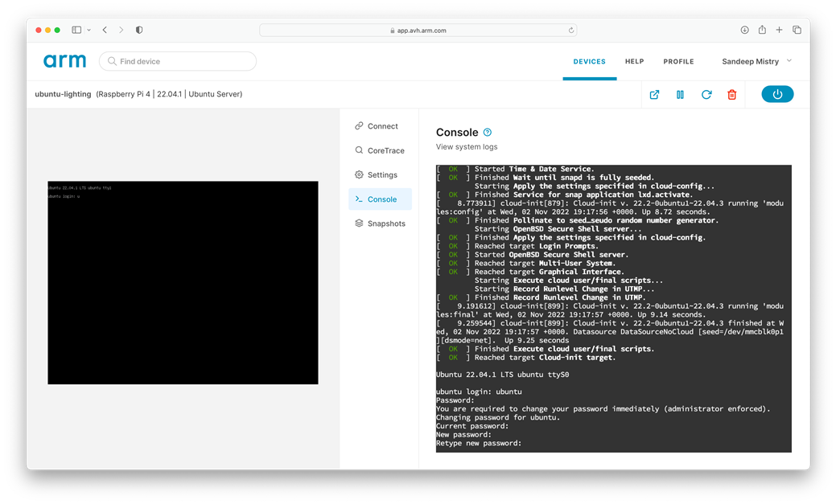
Task: Open the DEVICES tab
Action: pyautogui.click(x=589, y=61)
